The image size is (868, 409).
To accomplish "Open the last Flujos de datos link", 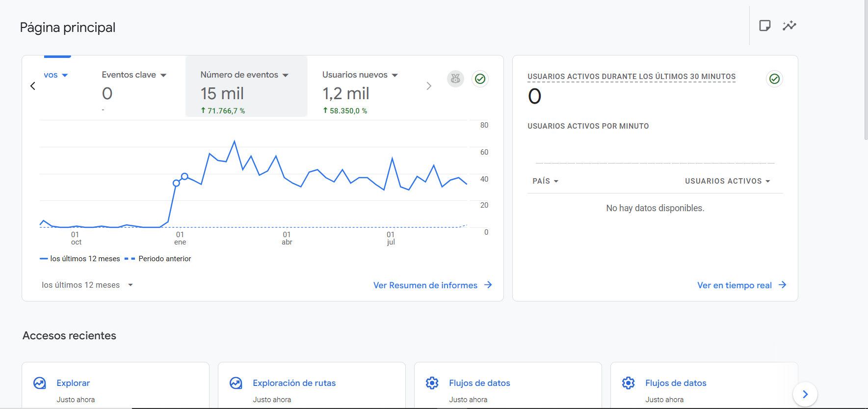I will (x=676, y=383).
